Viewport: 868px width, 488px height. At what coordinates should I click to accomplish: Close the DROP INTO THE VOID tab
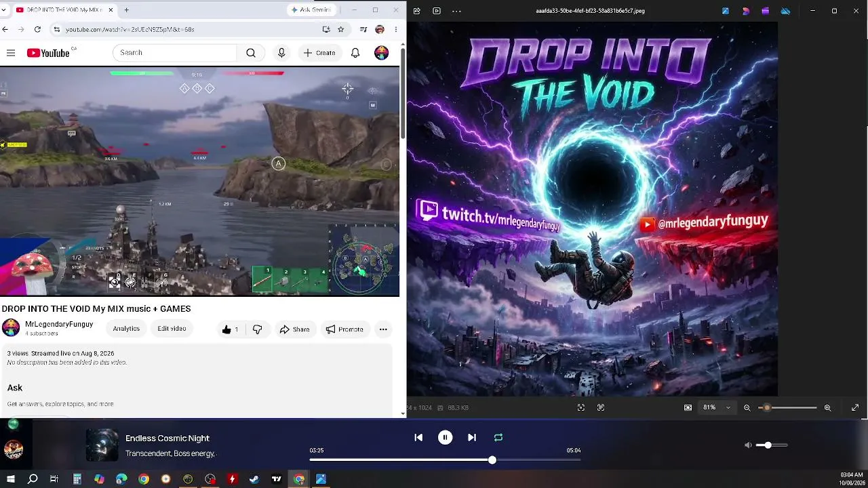[x=111, y=10]
